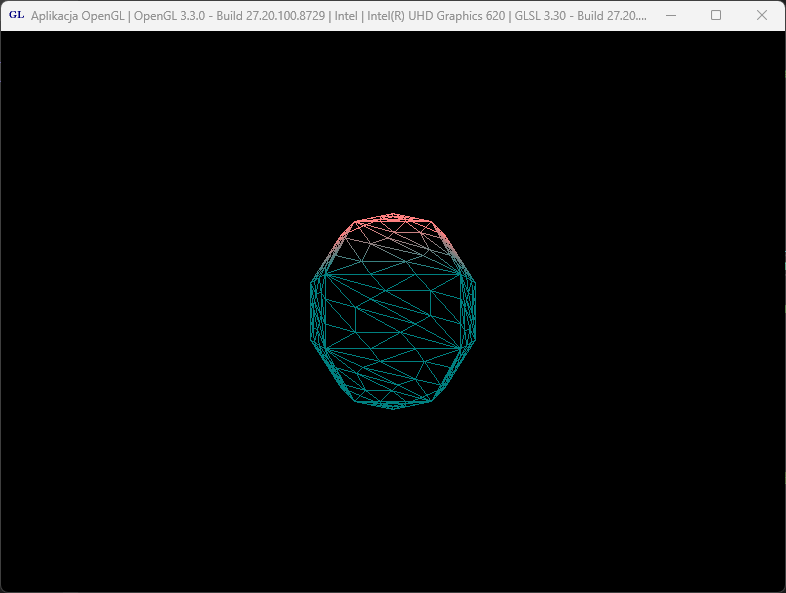Viewport: 786px width, 593px height.
Task: Minimize the OpenGL application window
Action: click(x=669, y=15)
